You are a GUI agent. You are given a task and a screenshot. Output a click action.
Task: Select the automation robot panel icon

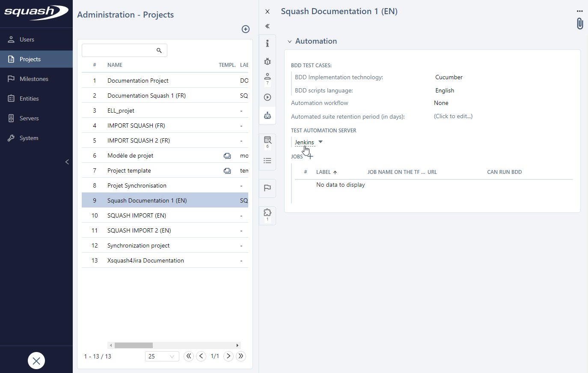(x=267, y=115)
